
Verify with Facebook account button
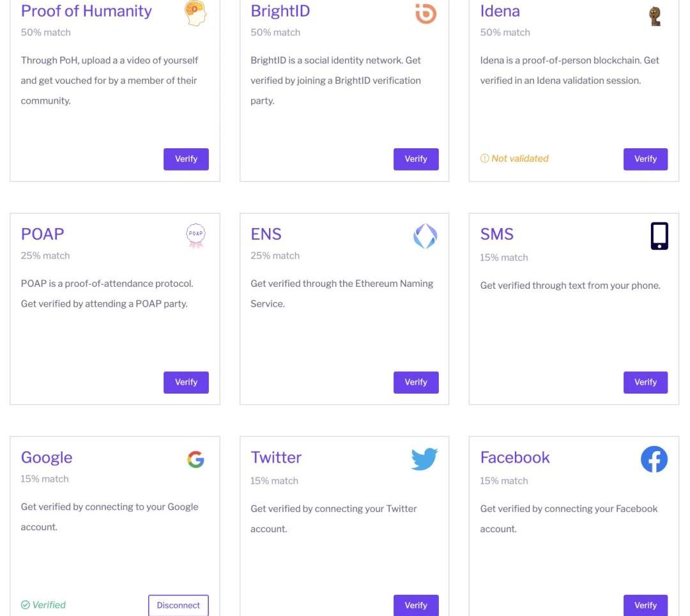tap(645, 605)
